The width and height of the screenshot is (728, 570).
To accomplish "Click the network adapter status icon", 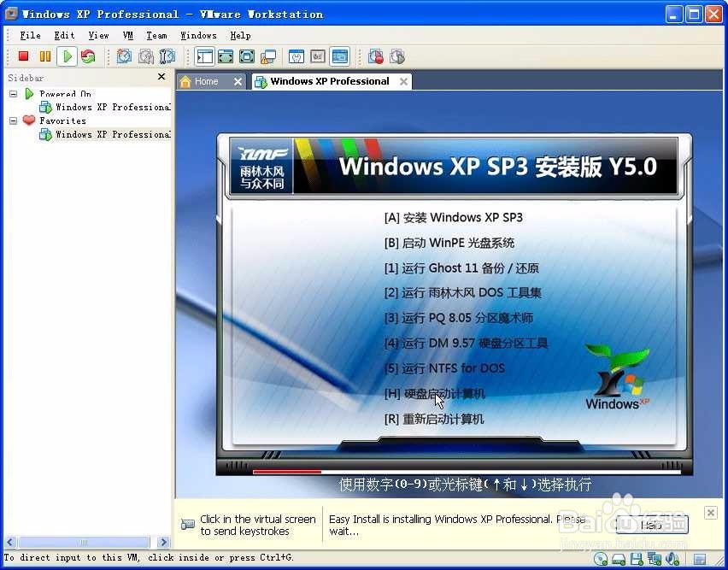I will tap(655, 559).
